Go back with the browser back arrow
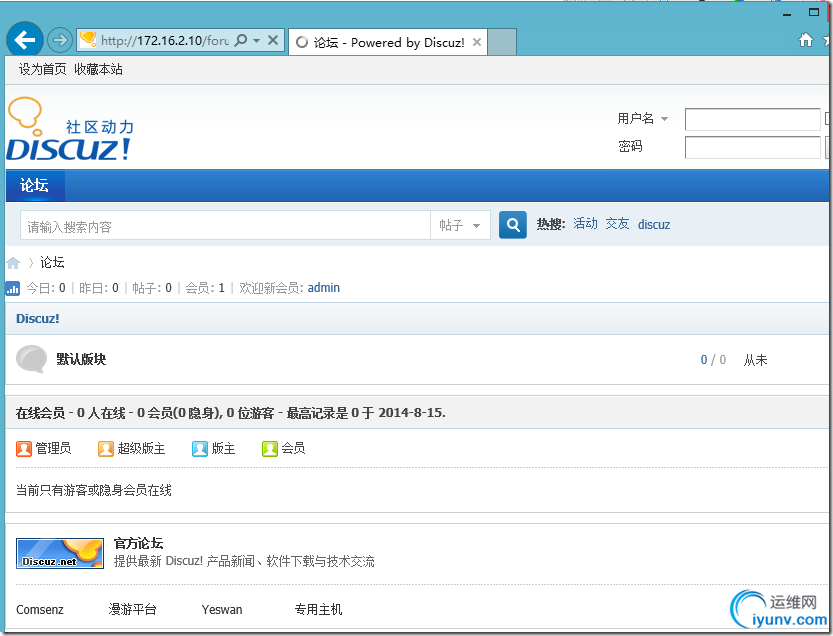The height and width of the screenshot is (636, 833). (24, 39)
